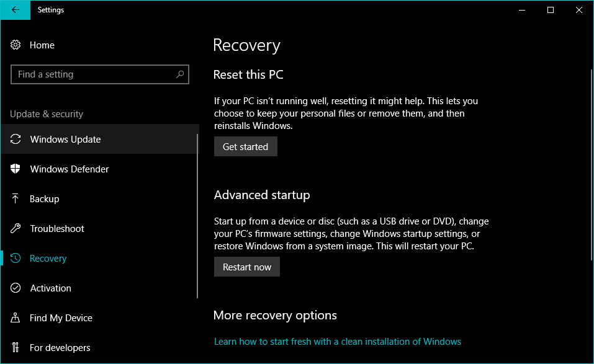594x364 pixels.
Task: Click the Troubleshoot wrench icon
Action: 16,229
